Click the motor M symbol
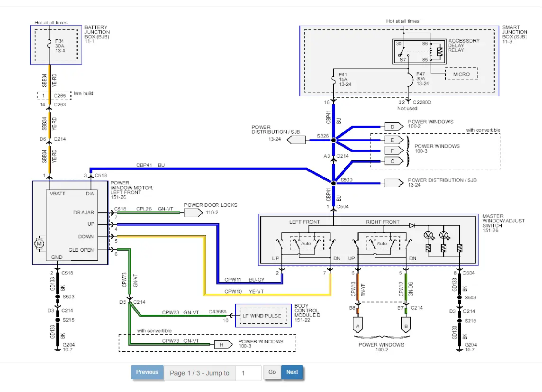Viewport: 542px width, 392px height. [x=39, y=243]
